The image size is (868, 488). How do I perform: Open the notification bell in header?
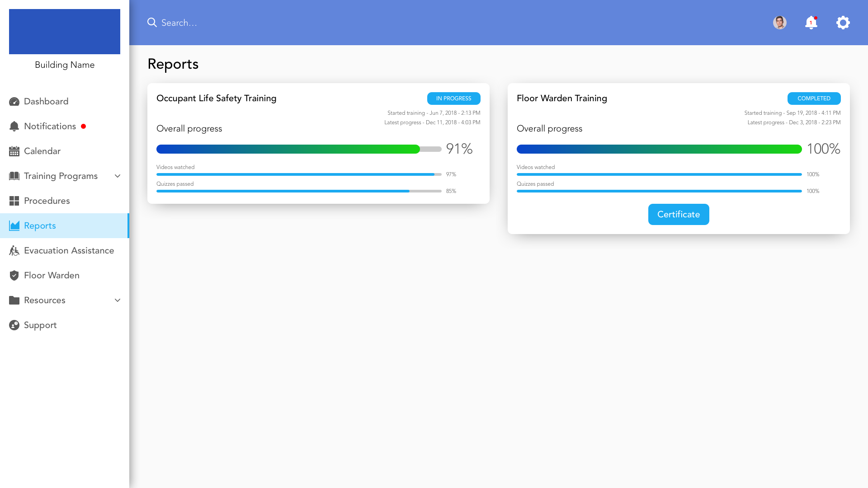(x=811, y=23)
